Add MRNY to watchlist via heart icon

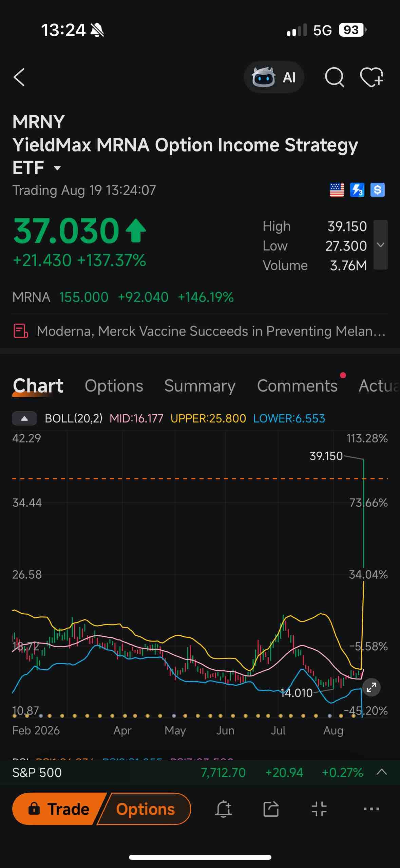pyautogui.click(x=372, y=77)
